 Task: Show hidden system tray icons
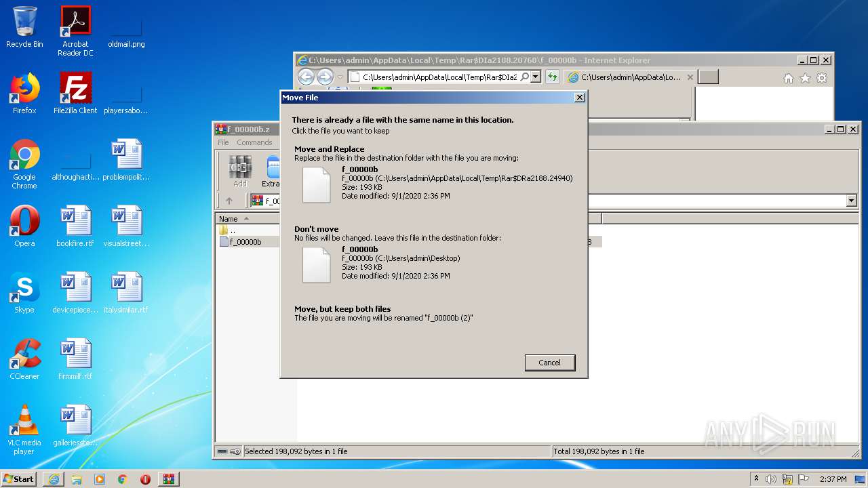pyautogui.click(x=757, y=479)
